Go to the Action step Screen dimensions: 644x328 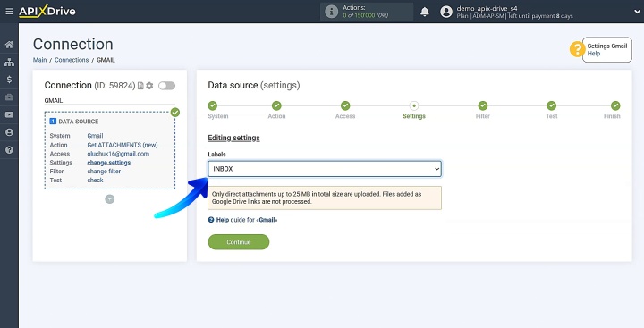pos(276,106)
